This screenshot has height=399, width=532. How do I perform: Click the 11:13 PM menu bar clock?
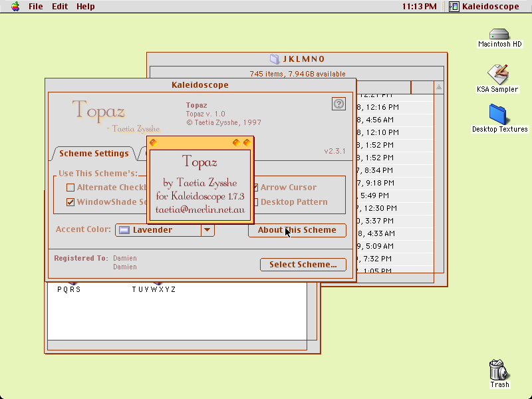420,7
